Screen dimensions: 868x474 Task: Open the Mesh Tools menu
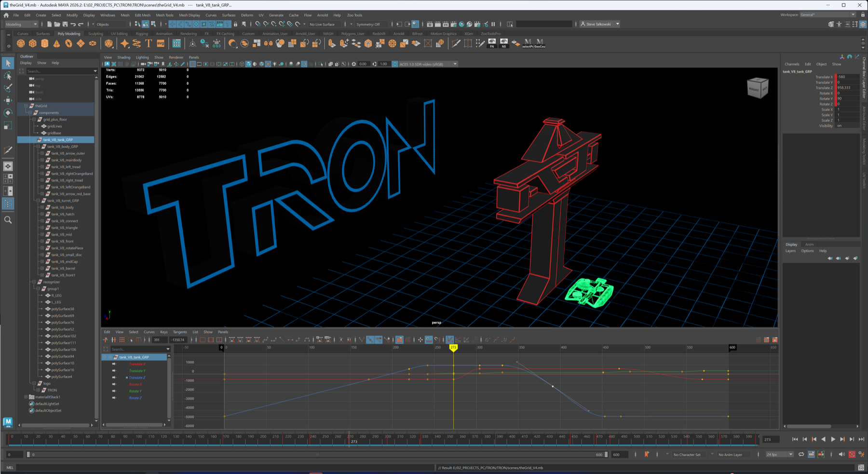tap(164, 15)
